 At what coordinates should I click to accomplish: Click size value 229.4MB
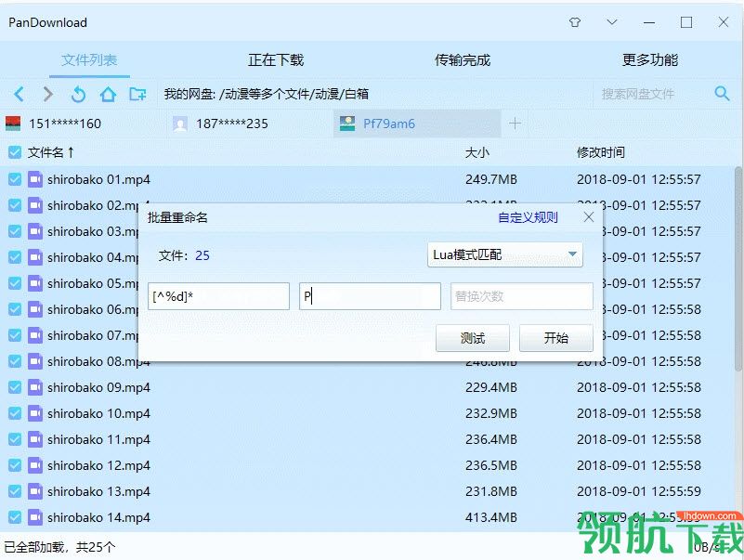491,387
